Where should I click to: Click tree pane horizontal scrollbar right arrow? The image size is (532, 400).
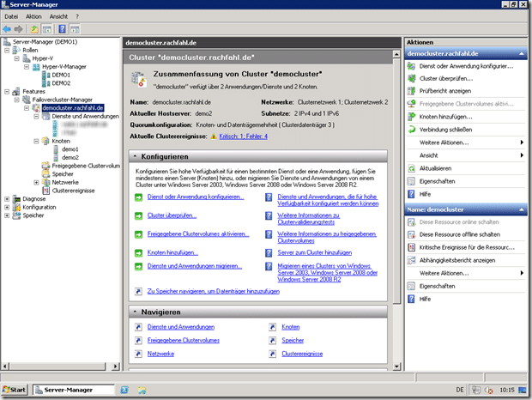pos(116,367)
